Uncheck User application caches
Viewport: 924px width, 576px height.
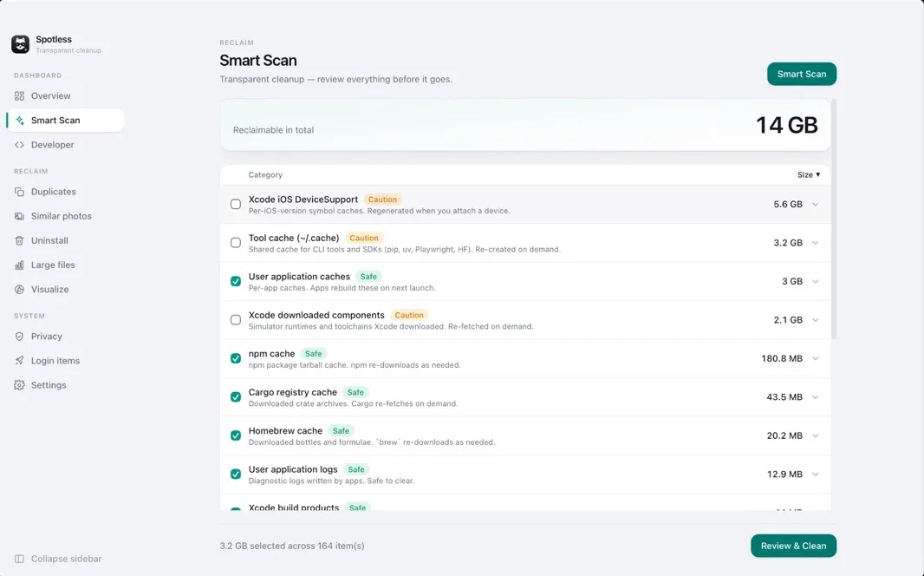[236, 281]
